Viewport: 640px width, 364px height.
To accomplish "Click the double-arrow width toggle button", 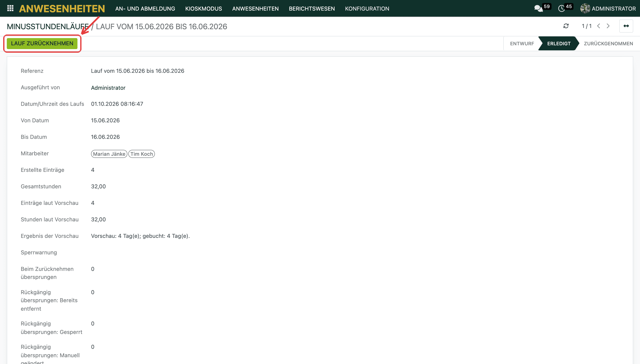I will pos(626,26).
